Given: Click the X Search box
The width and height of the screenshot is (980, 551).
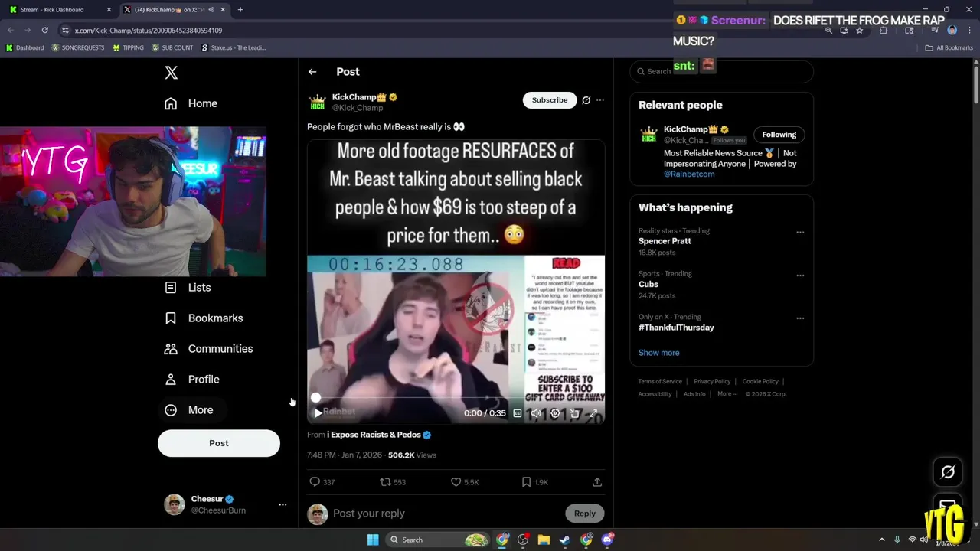Looking at the screenshot, I should (722, 71).
